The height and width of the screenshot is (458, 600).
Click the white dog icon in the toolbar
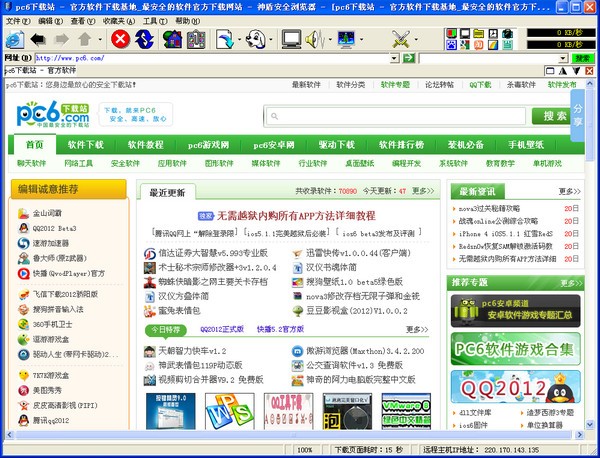[255, 39]
